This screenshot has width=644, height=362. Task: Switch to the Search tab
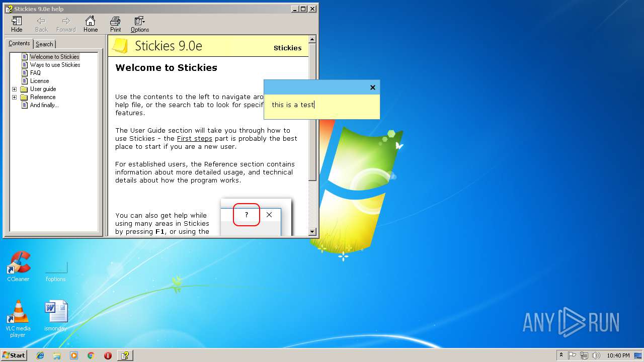coord(44,44)
